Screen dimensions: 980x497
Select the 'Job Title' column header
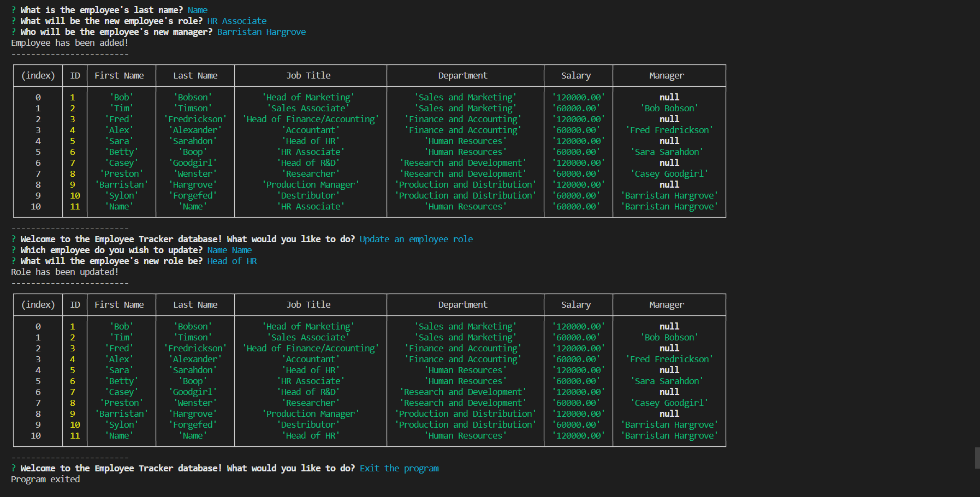pos(309,75)
